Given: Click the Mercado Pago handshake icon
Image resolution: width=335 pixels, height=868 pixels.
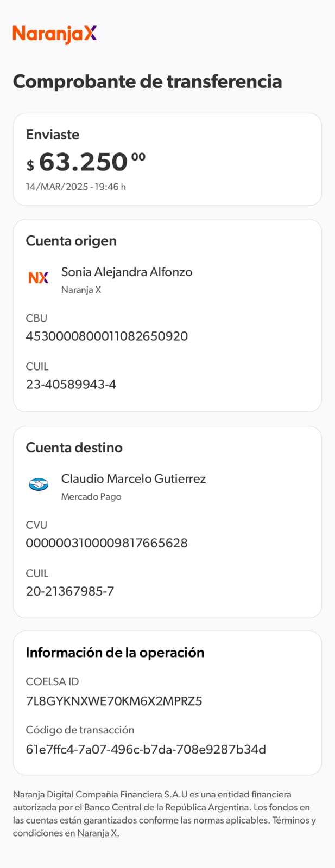Looking at the screenshot, I should click(39, 484).
